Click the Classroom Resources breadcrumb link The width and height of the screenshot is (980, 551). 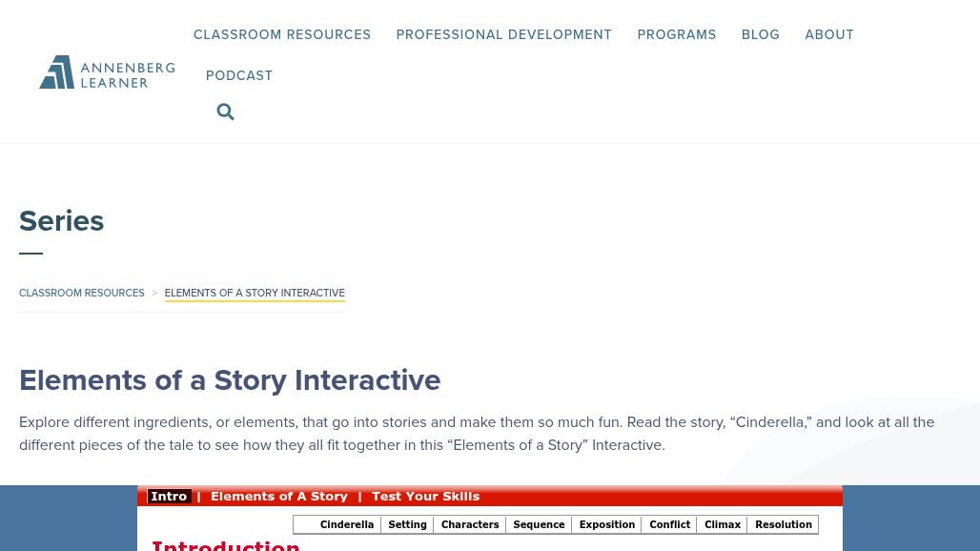(x=81, y=293)
